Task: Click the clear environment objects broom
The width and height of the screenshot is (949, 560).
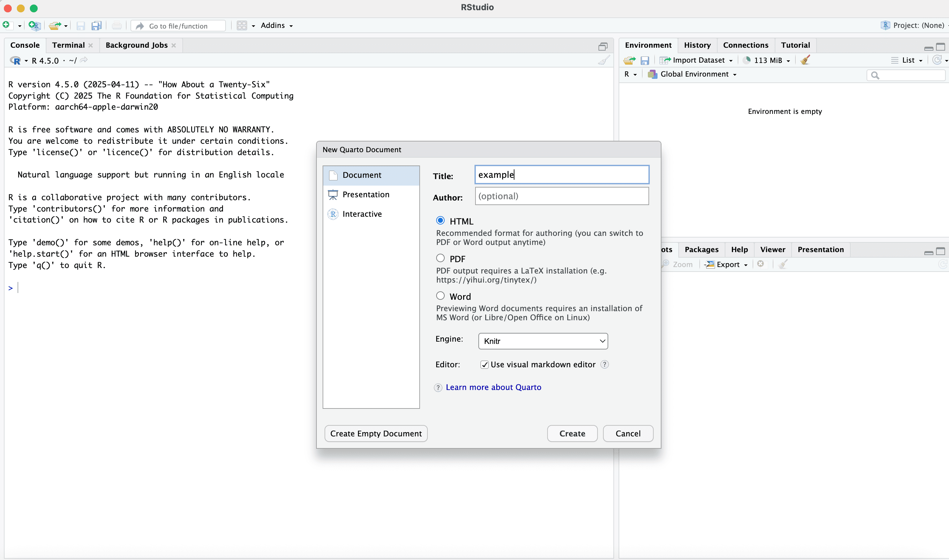Action: [x=805, y=60]
